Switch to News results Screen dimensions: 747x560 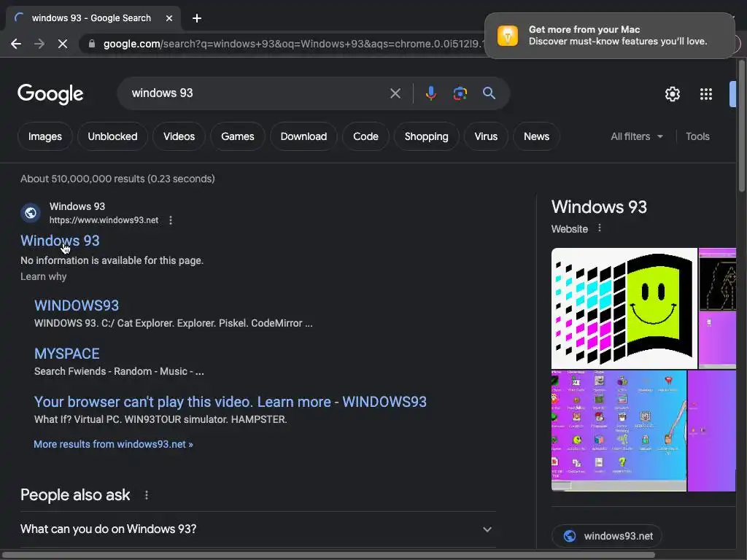[536, 136]
